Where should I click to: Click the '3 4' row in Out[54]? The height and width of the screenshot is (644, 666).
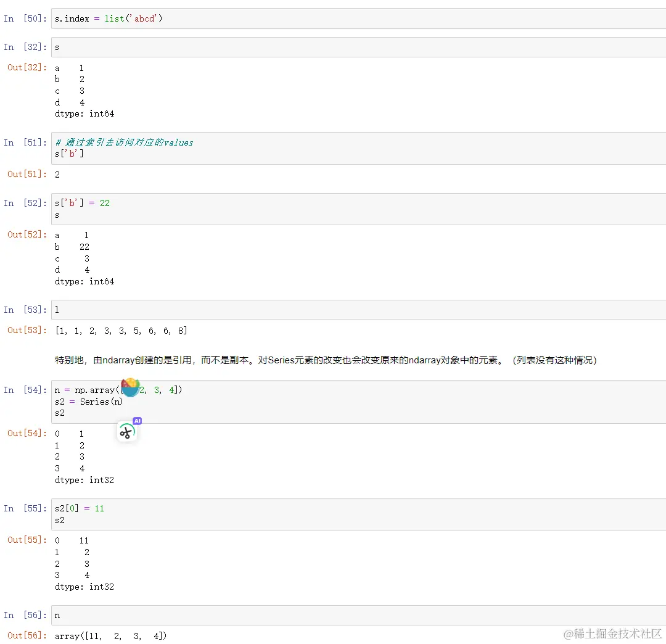70,468
